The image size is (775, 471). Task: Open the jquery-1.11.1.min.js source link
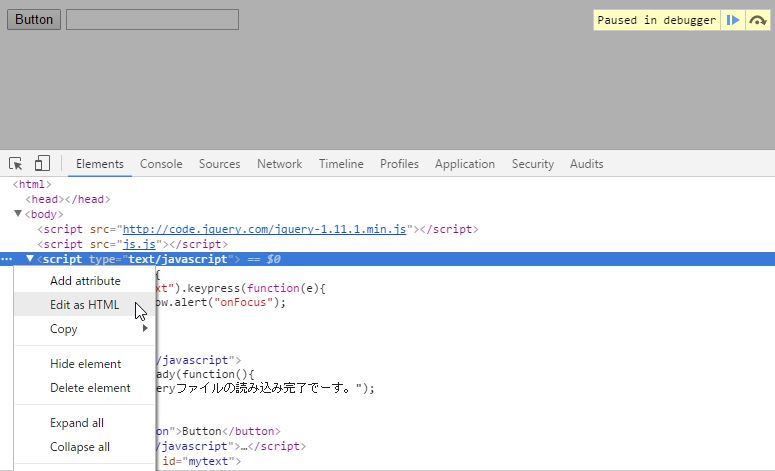264,229
